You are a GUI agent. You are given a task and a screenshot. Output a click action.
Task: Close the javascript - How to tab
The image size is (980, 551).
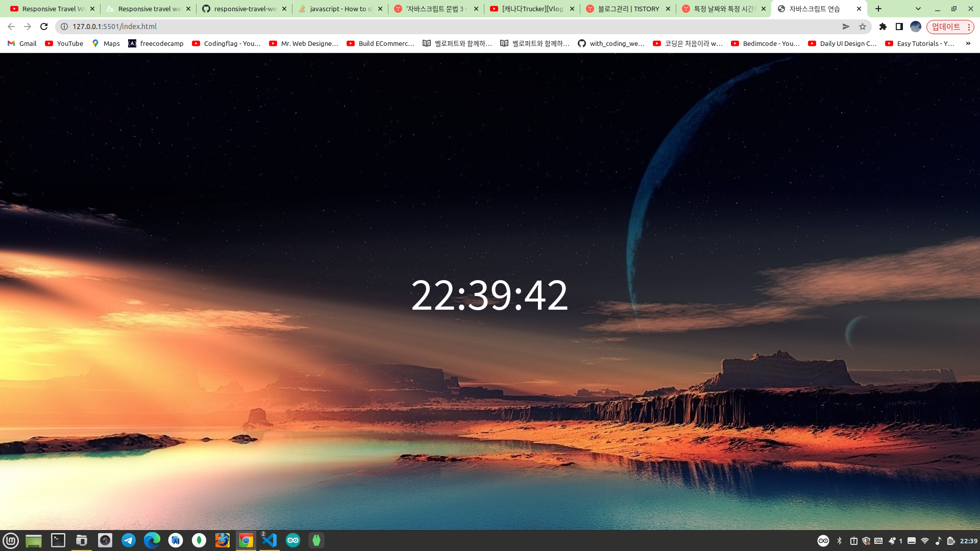(380, 9)
